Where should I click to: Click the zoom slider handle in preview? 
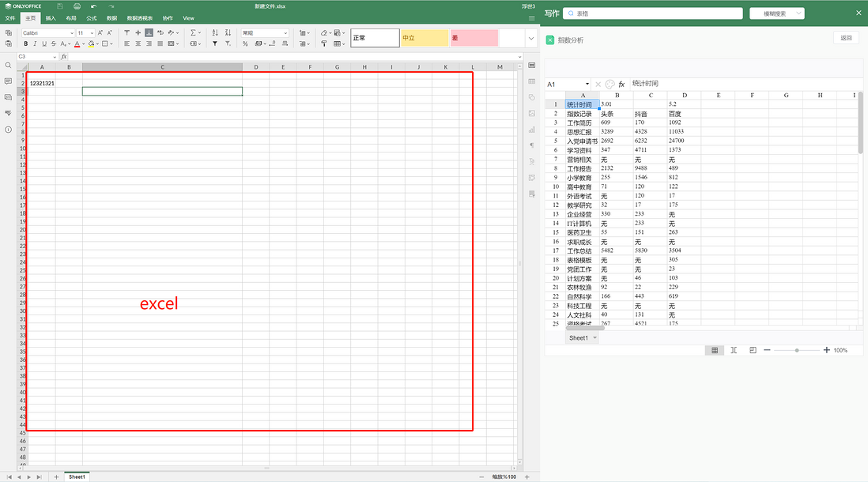tap(797, 350)
